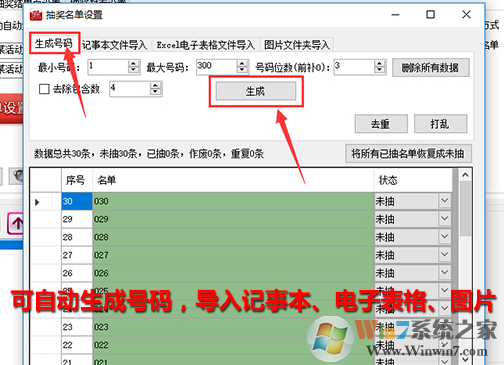
Task: Decrease 去除包含数 value with down spinner
Action: point(155,92)
